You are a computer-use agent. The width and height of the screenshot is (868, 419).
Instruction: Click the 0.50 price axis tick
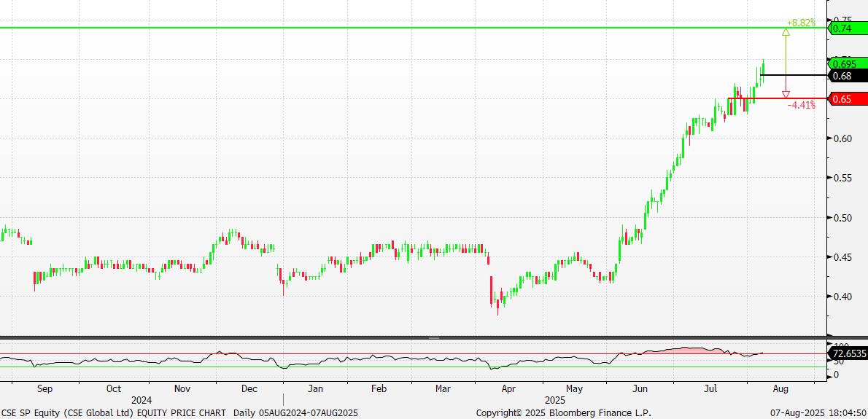tap(843, 218)
